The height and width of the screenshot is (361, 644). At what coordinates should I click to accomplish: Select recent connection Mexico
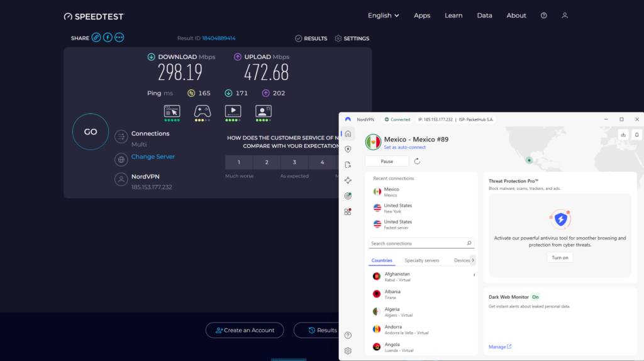pyautogui.click(x=421, y=192)
